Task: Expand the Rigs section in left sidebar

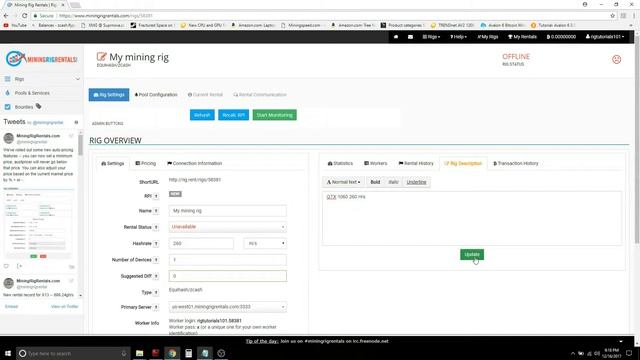Action: pos(42,79)
